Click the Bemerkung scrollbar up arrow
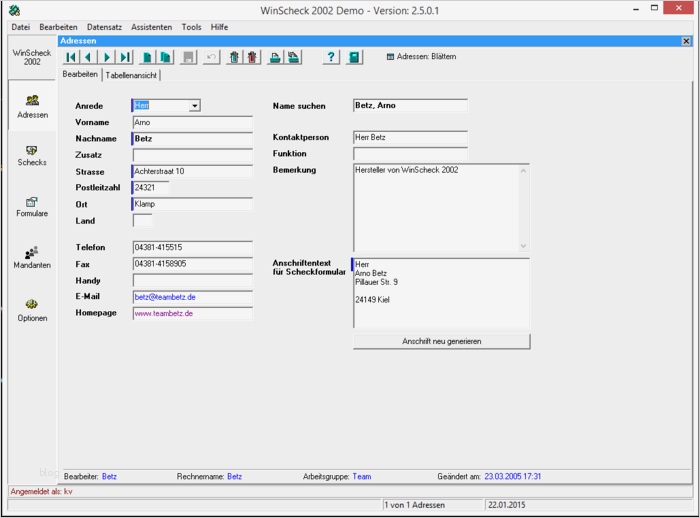Screen dimensions: 700x518 (x=524, y=171)
